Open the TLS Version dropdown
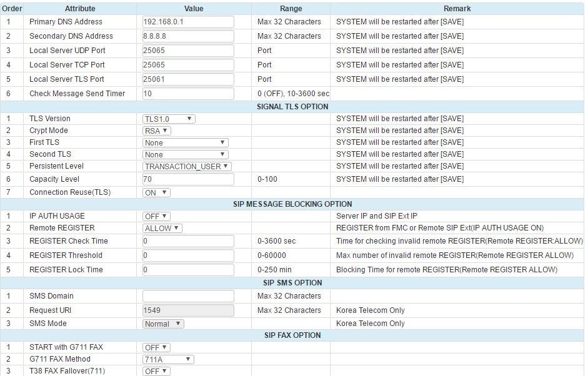Image resolution: width=588 pixels, height=376 pixels. tap(169, 119)
